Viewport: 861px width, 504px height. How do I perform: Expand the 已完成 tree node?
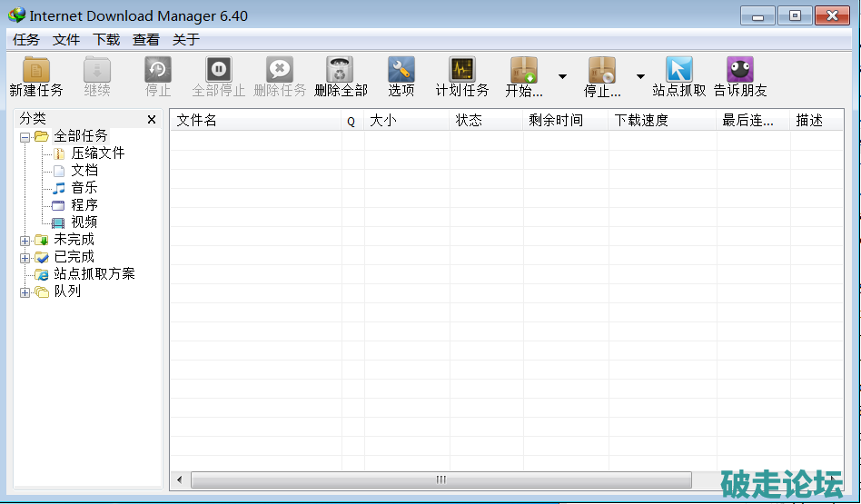pyautogui.click(x=25, y=258)
